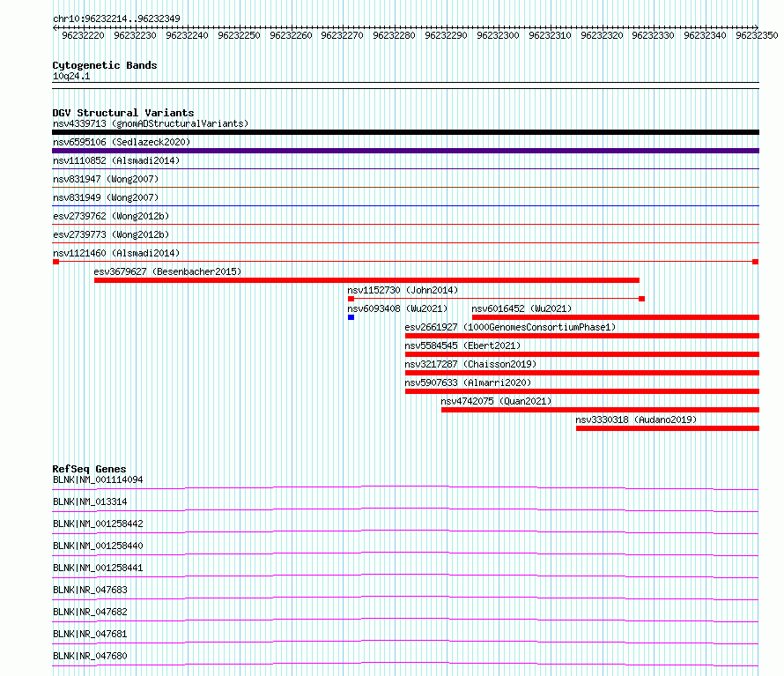The width and height of the screenshot is (784, 676).
Task: Open nsv5907633 (Almarri2020) label
Action: pos(468,383)
